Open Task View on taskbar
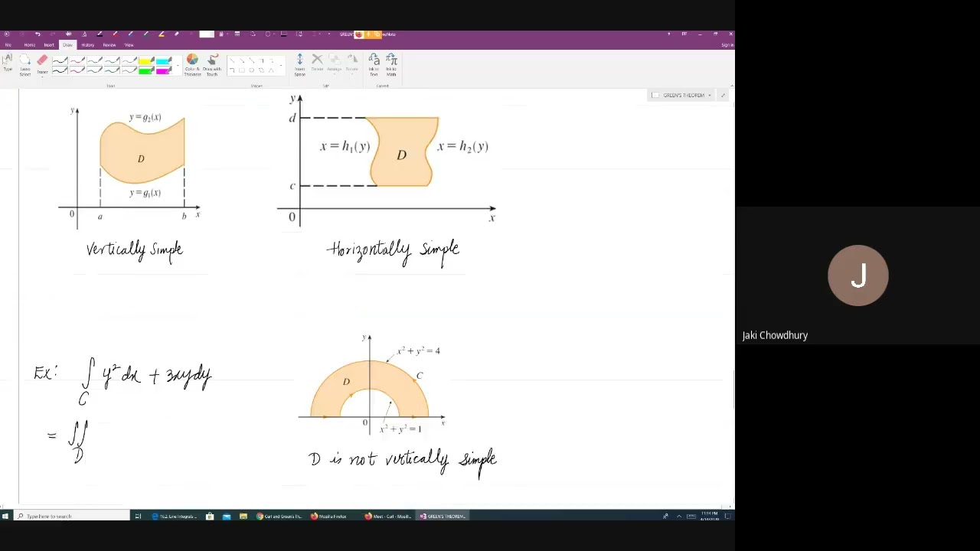Screen dimensions: 980x551 (138, 517)
